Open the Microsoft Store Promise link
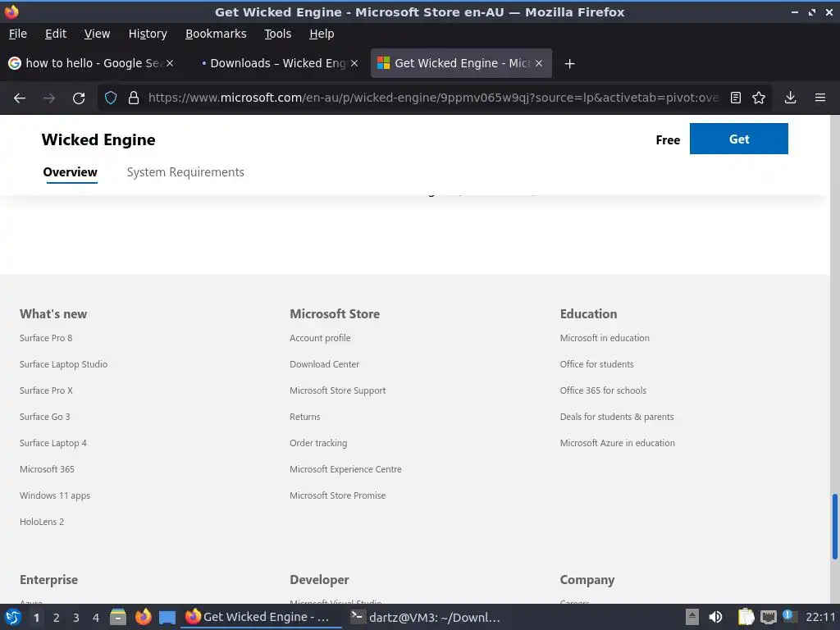Screen dimensions: 840x630 [x=337, y=495]
